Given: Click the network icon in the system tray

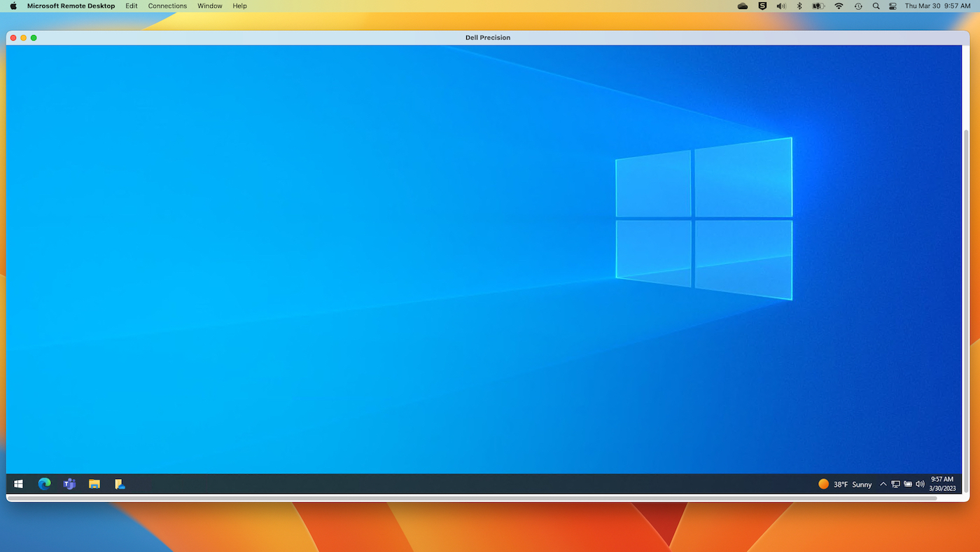Looking at the screenshot, I should [x=895, y=483].
